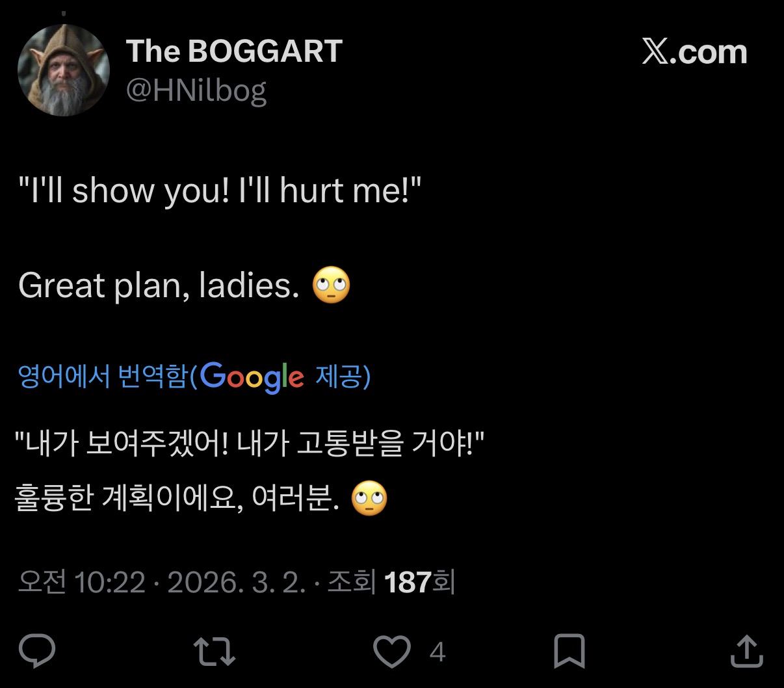The image size is (784, 688).
Task: Click the eye-roll emoji after "Great plan, ladies."
Action: click(x=332, y=285)
